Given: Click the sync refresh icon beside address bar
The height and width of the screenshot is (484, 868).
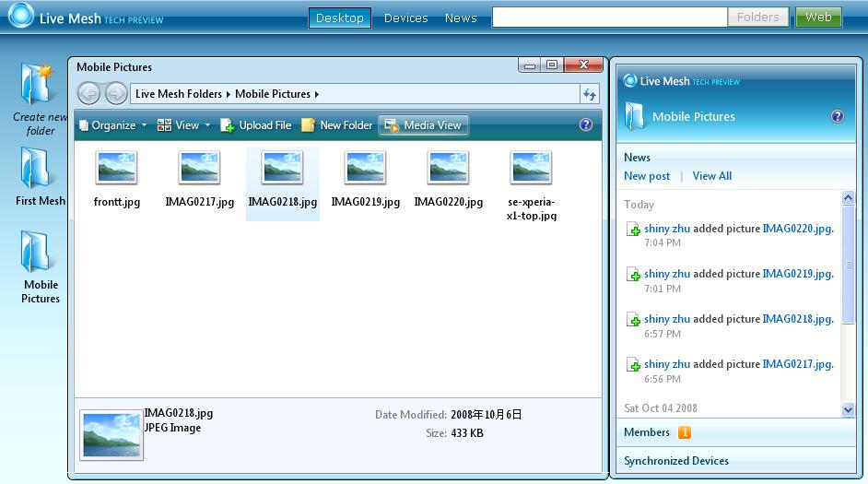Looking at the screenshot, I should pos(590,94).
